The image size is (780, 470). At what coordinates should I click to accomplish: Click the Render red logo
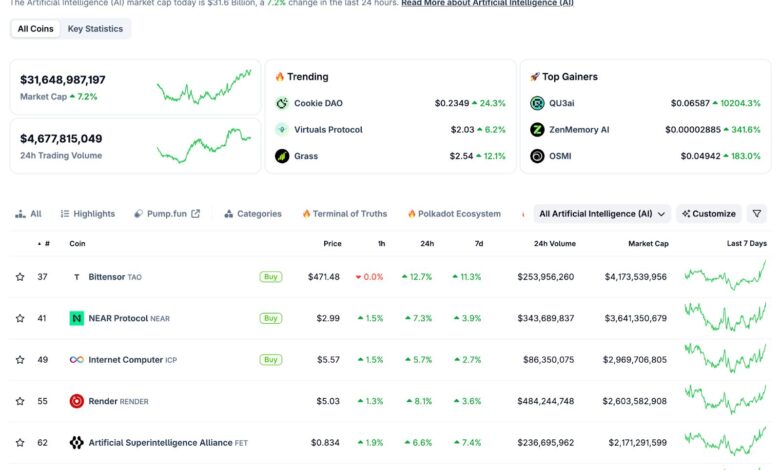click(x=77, y=401)
